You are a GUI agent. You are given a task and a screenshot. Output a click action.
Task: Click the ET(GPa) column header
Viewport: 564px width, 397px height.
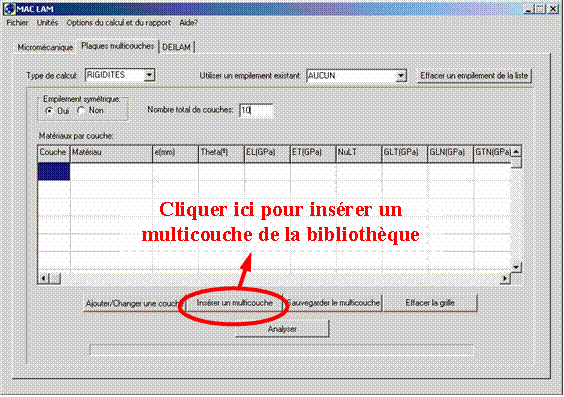point(313,154)
